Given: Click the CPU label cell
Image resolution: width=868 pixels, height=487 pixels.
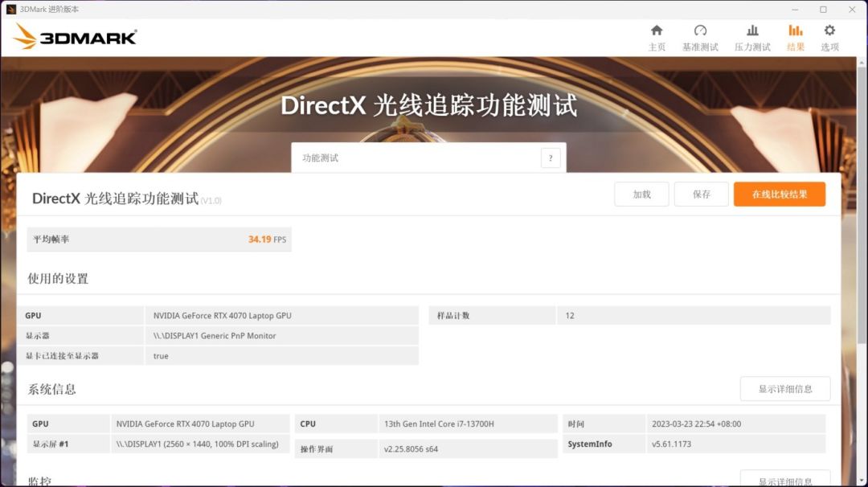Looking at the screenshot, I should pyautogui.click(x=336, y=424).
